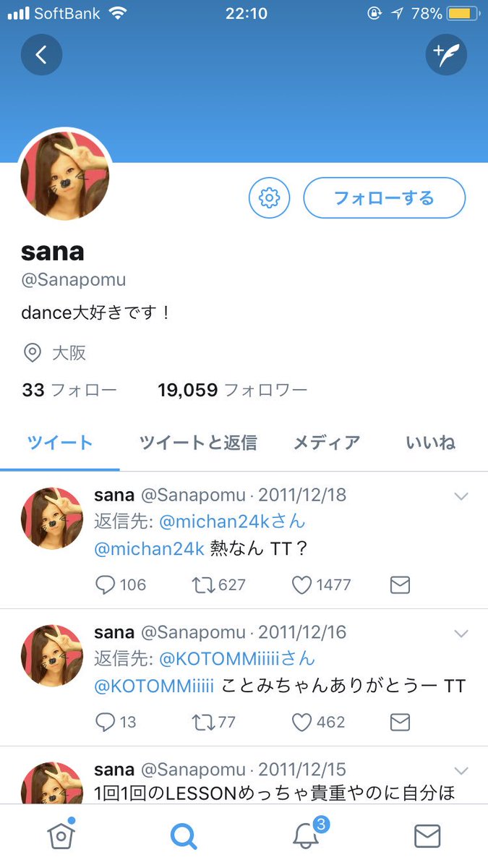
Task: Open direct messages envelope in bottom bar
Action: tap(427, 835)
